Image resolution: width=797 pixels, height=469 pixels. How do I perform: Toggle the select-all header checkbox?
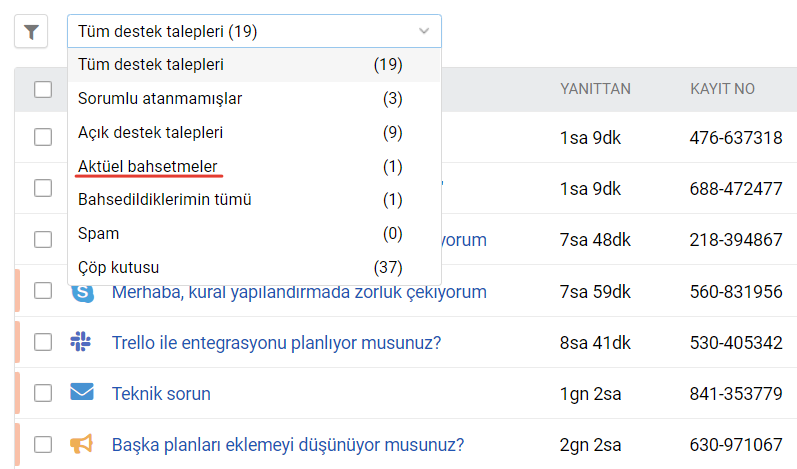tap(43, 90)
